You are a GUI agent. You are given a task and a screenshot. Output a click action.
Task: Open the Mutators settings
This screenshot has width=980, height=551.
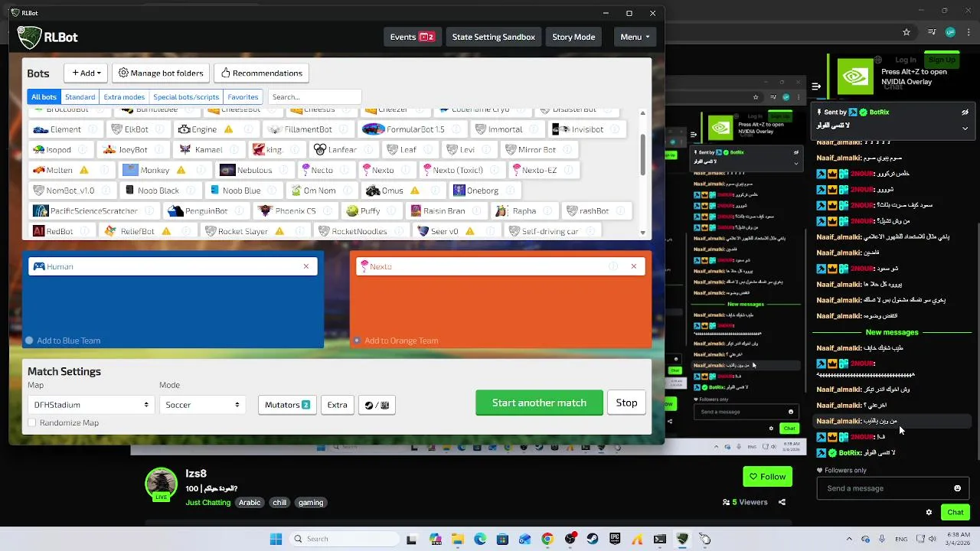coord(287,405)
